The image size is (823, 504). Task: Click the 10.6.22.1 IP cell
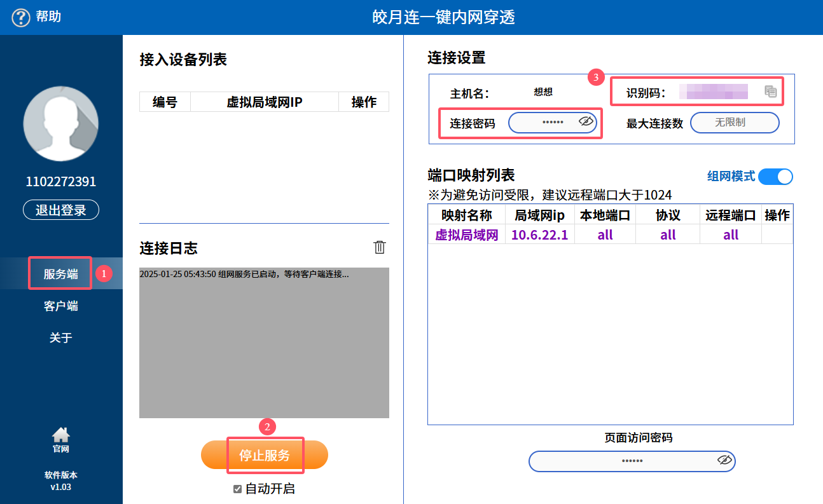pos(539,235)
